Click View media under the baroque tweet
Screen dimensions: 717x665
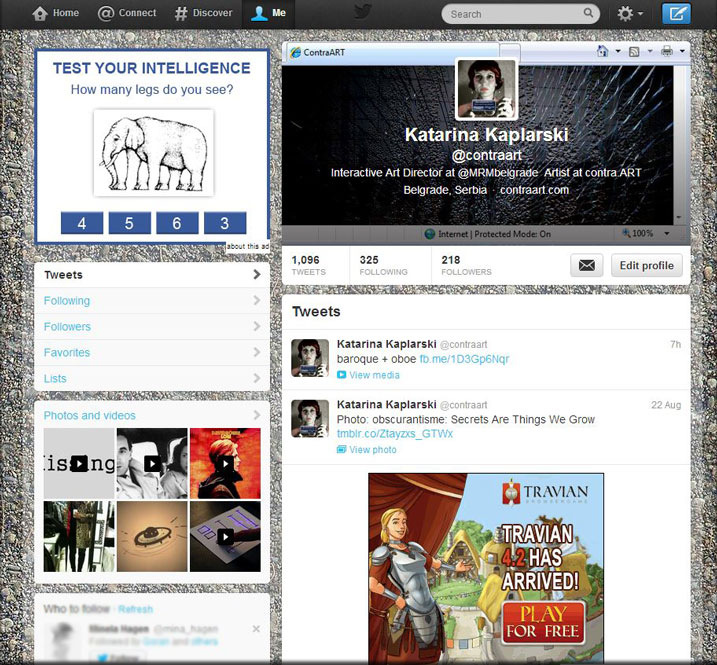point(369,375)
